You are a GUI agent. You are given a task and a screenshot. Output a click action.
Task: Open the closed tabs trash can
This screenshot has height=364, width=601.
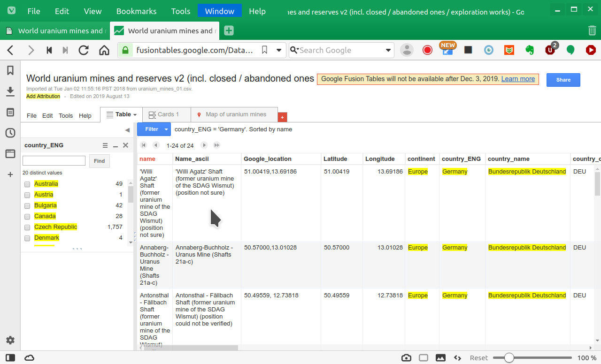pos(592,30)
